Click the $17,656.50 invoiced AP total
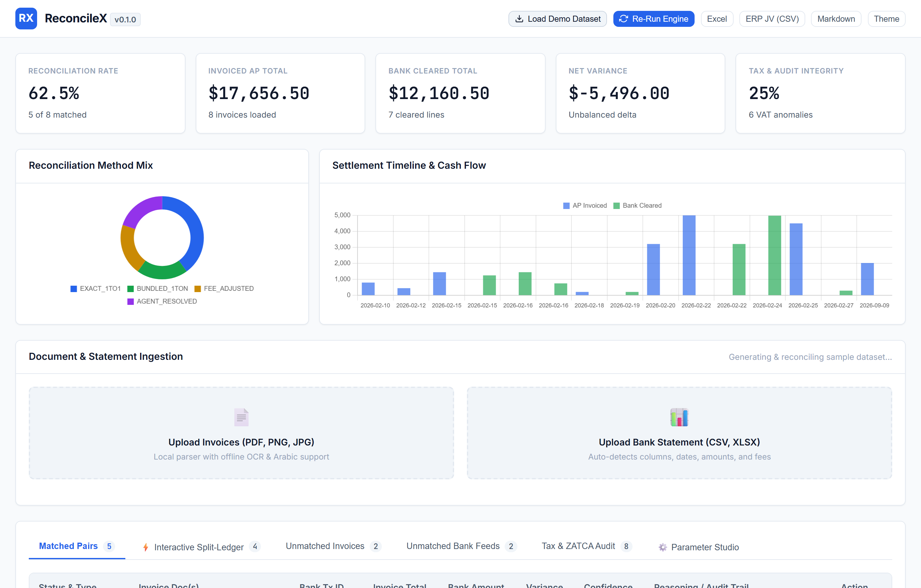This screenshot has height=588, width=921. point(259,93)
